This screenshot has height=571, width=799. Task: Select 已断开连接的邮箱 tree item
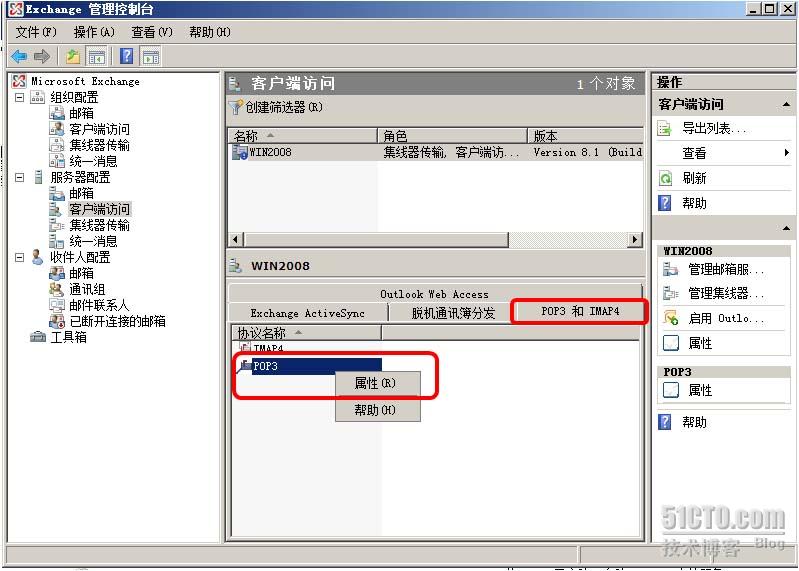click(117, 321)
